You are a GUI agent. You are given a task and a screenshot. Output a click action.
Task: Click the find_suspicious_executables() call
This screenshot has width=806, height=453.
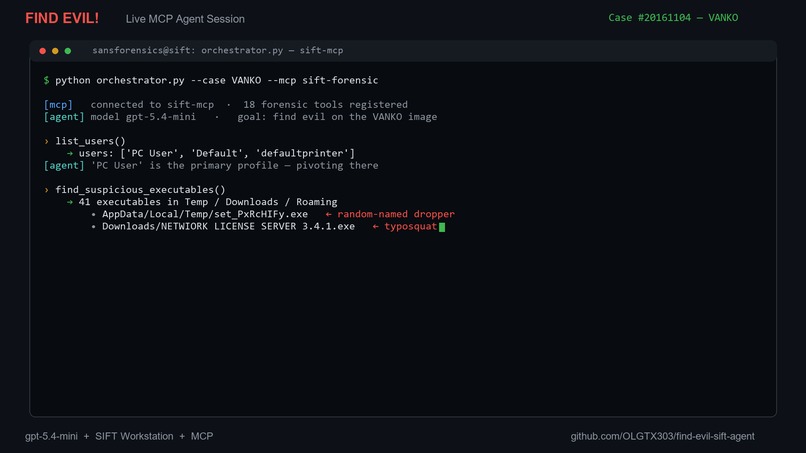[135, 190]
